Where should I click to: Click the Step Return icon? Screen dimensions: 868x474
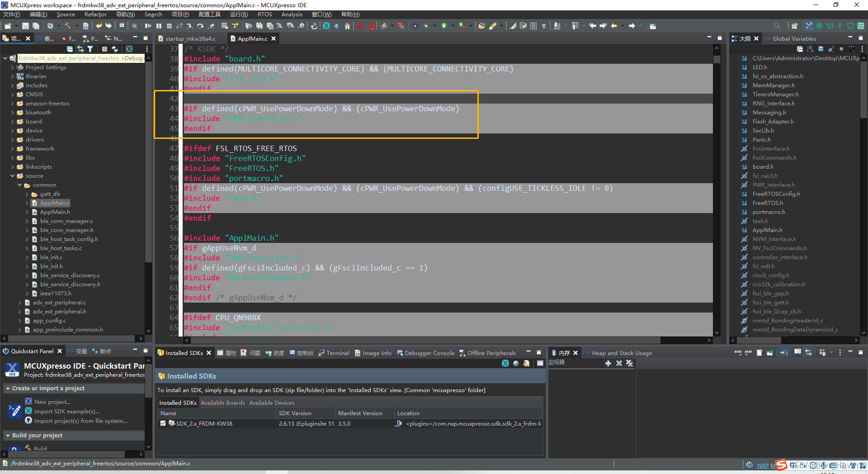click(x=211, y=26)
